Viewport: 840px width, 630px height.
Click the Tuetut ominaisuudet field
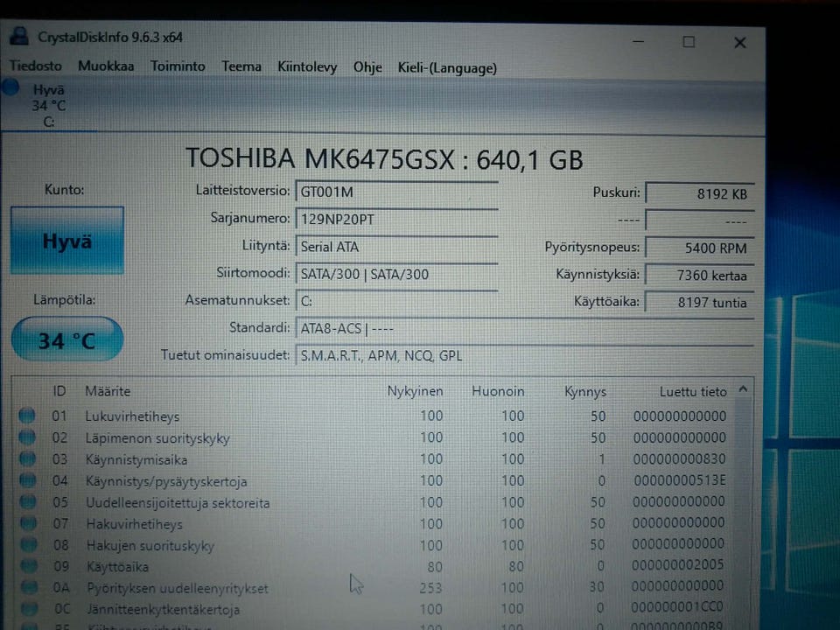[525, 356]
